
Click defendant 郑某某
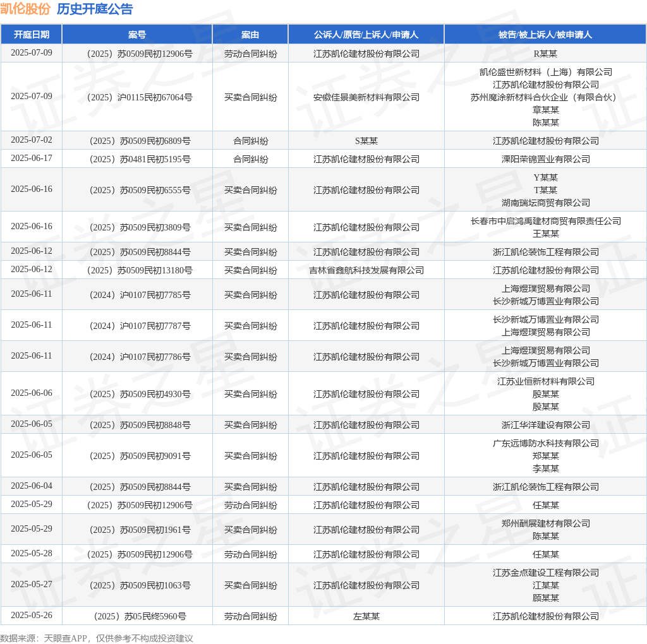coord(545,456)
